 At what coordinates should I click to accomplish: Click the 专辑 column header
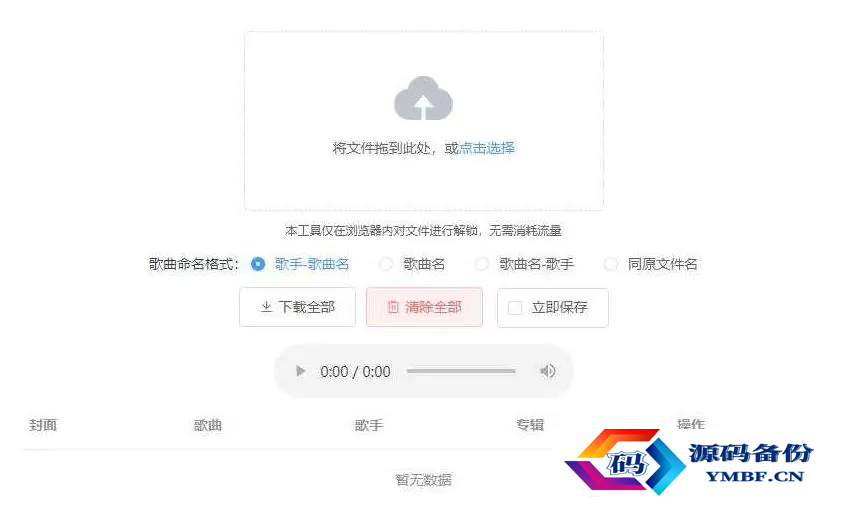pyautogui.click(x=530, y=425)
